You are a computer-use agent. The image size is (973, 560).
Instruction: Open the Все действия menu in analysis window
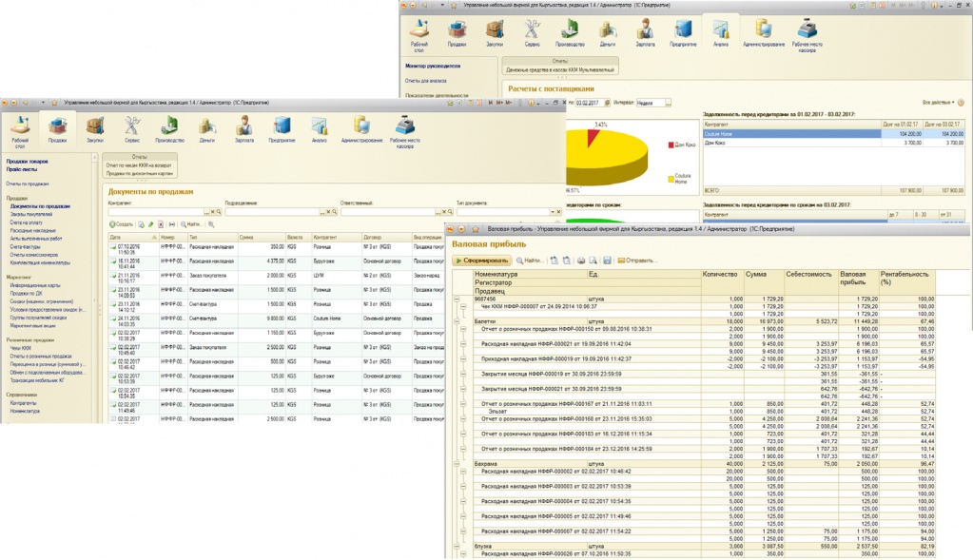click(x=938, y=103)
